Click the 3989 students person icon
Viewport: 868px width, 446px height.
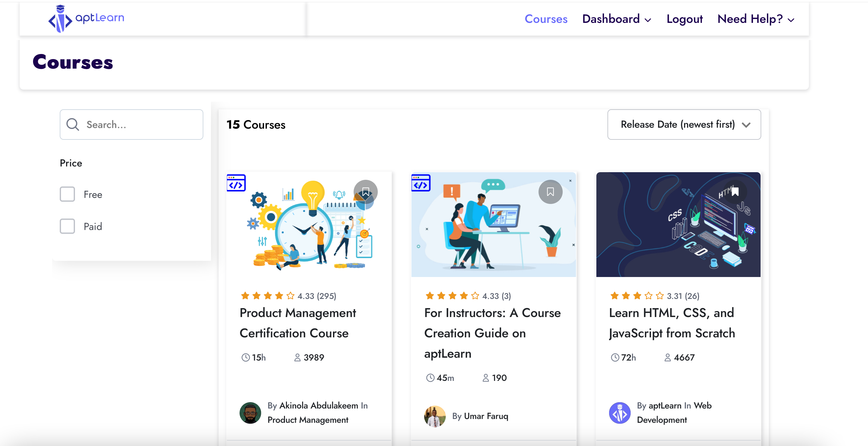[x=297, y=357]
